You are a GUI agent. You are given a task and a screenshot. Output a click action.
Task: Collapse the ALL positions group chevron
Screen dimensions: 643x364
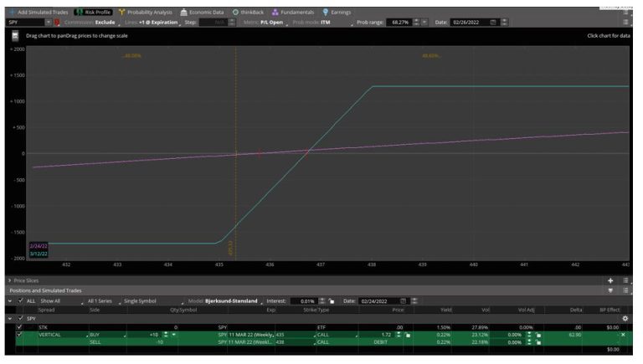pos(10,301)
